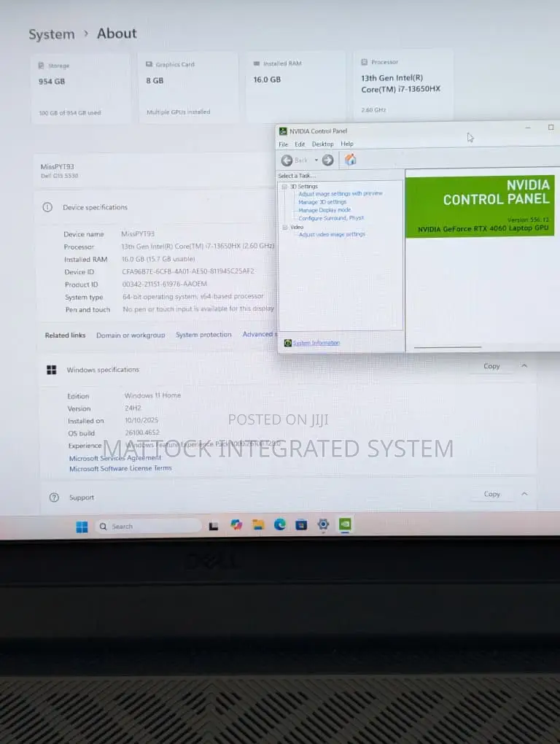Click the Product ID value 00342-21151-61976-AAOEM
The width and height of the screenshot is (560, 744).
165,284
